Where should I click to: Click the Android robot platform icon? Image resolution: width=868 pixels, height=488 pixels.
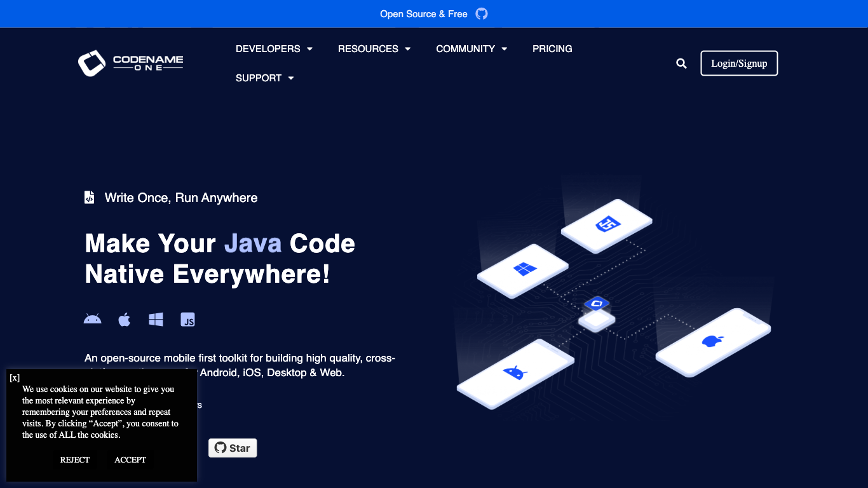(93, 319)
